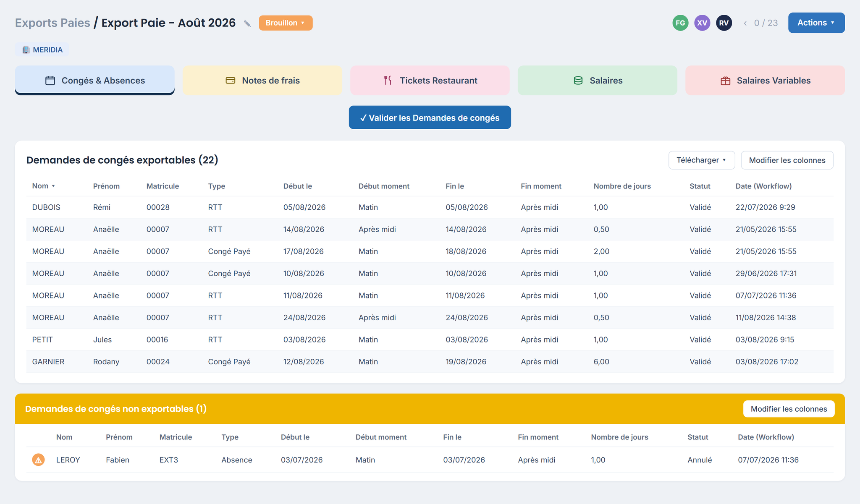
Task: Sort the table by Nom column arrow
Action: [53, 186]
